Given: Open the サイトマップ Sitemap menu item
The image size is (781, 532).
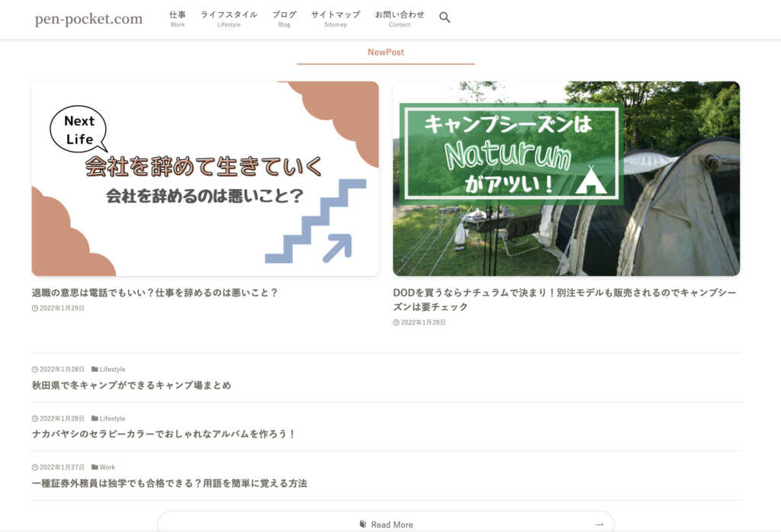Looking at the screenshot, I should click(336, 18).
